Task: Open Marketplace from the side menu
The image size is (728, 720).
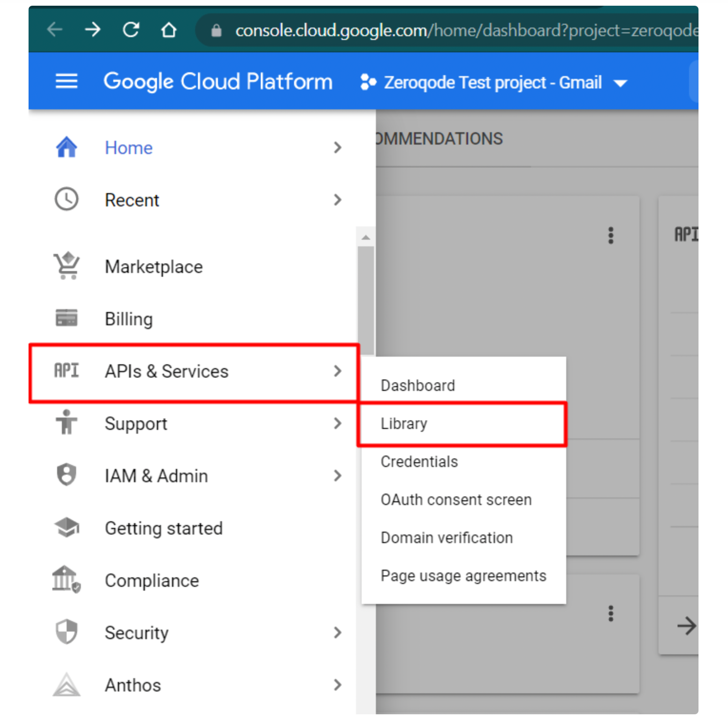Action: pos(154,267)
